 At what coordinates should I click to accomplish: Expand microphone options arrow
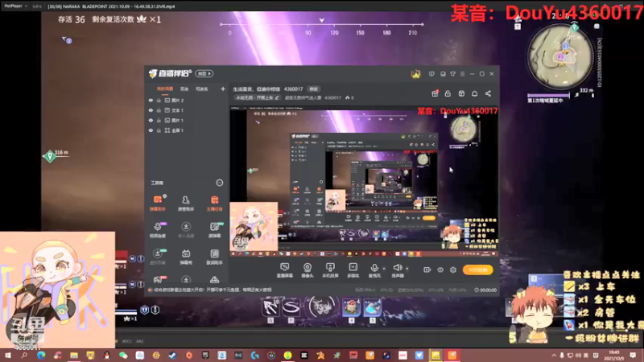384,269
